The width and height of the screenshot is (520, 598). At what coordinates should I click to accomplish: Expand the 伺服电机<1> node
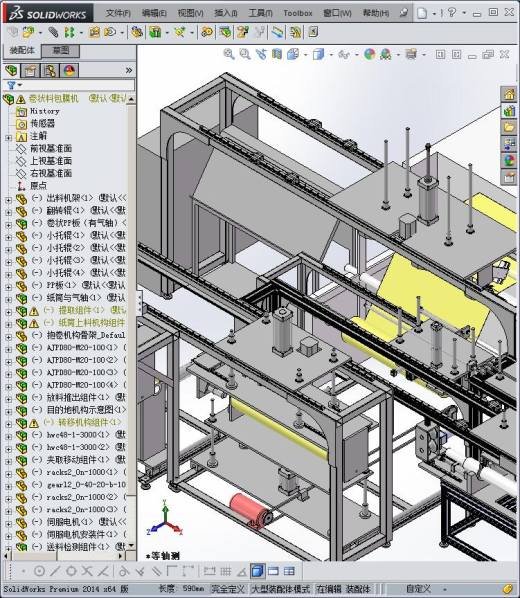click(x=8, y=523)
